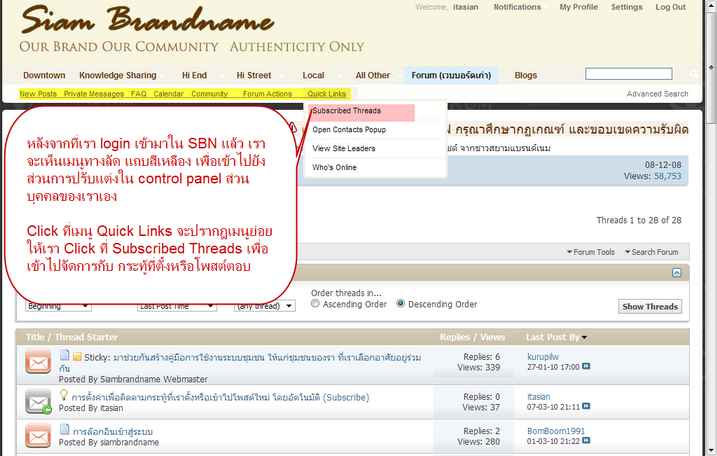
Task: Open the Forum Tools dropdown
Action: coord(591,252)
